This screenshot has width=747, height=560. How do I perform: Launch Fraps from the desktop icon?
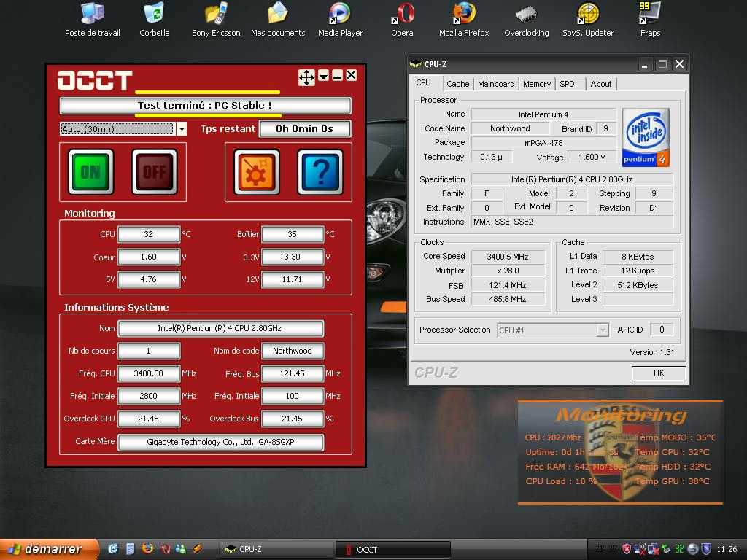(x=650, y=19)
